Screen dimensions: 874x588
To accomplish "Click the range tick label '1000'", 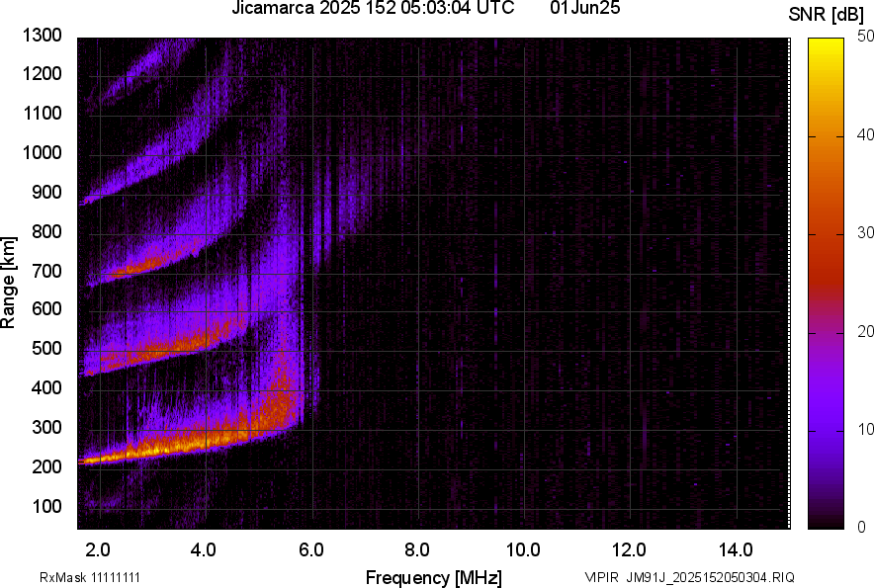I will tap(42, 152).
